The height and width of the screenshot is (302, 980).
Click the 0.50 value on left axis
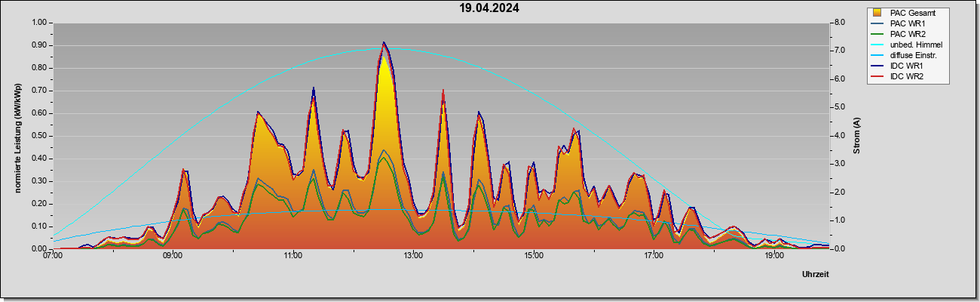coord(37,136)
